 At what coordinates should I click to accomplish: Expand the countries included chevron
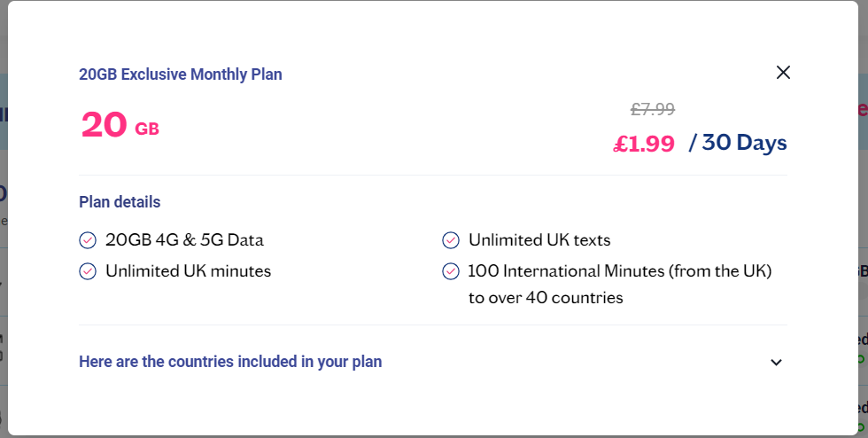tap(776, 362)
